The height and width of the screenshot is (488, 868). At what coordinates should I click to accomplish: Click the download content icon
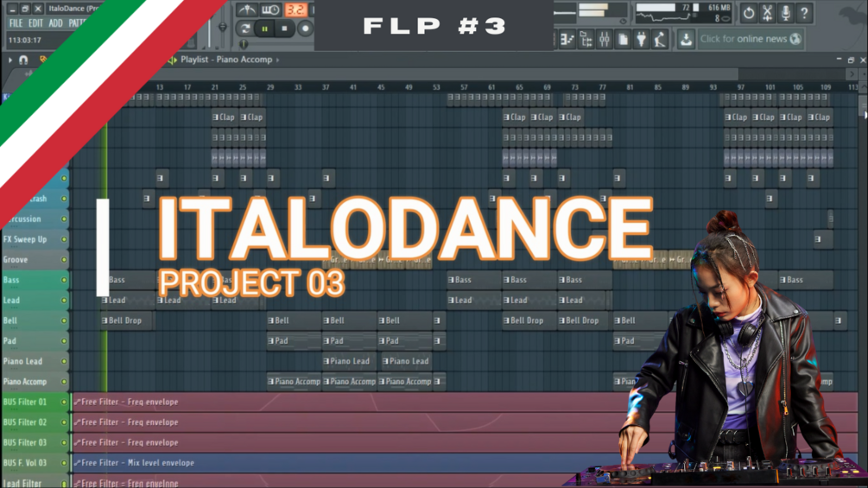click(x=686, y=39)
